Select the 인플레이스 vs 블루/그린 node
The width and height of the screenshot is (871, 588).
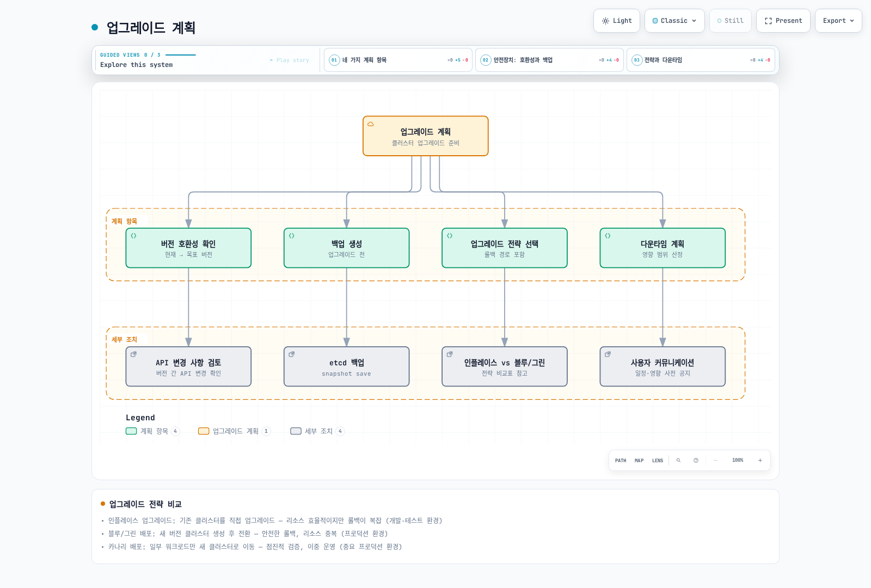pyautogui.click(x=505, y=366)
